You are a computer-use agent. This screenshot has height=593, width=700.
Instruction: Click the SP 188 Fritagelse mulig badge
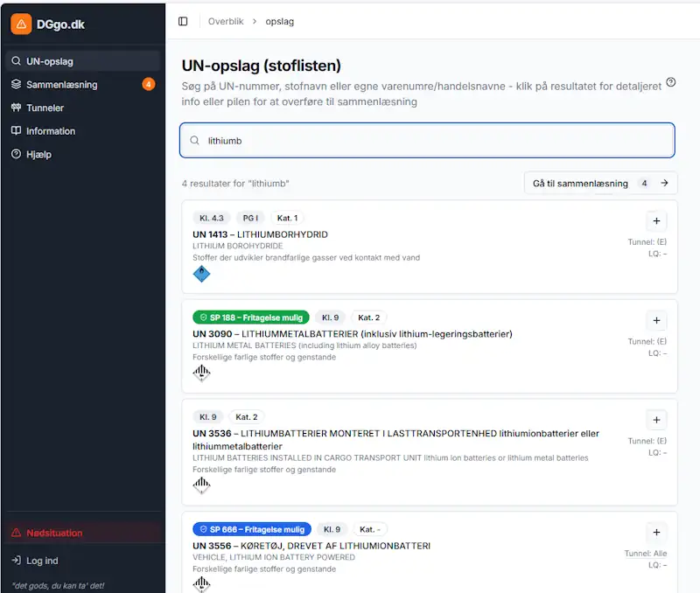click(x=249, y=317)
